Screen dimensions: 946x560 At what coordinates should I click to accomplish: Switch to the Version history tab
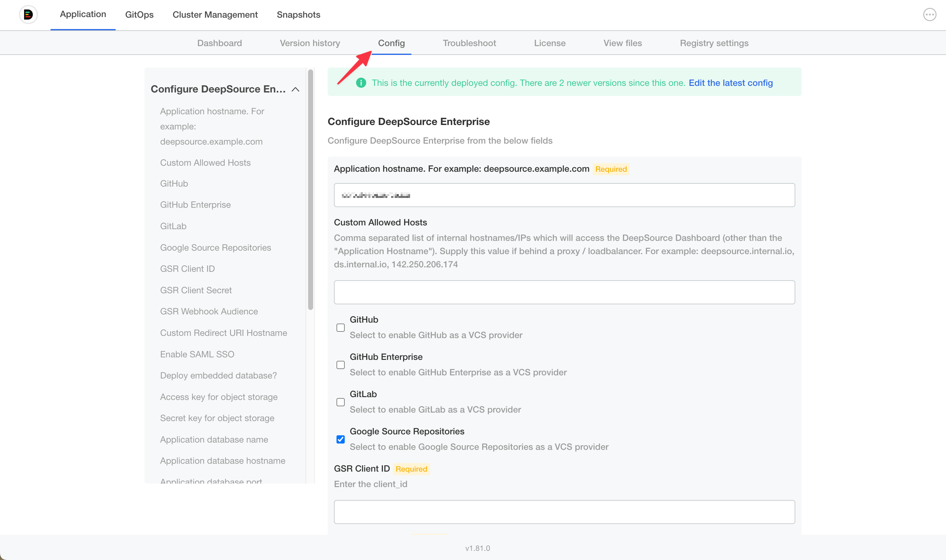tap(310, 43)
